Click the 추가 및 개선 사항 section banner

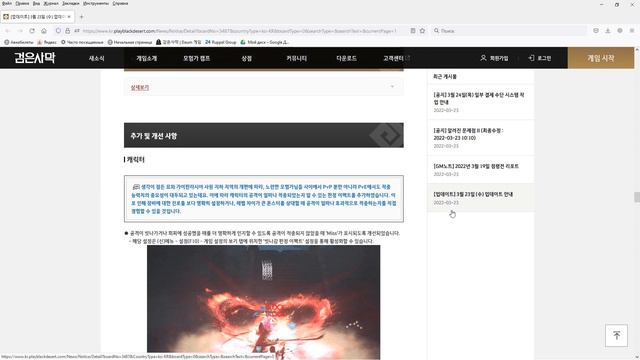tap(264, 135)
